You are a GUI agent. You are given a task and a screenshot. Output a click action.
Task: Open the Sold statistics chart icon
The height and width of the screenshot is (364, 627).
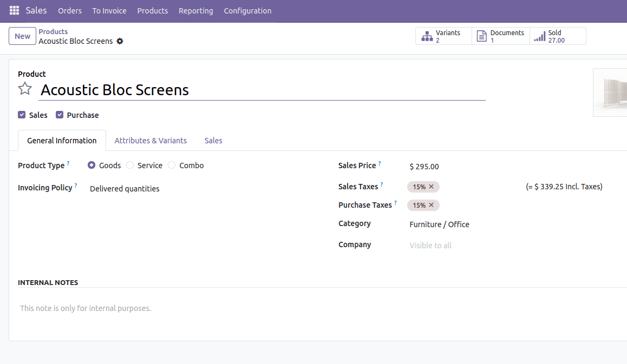pos(541,36)
